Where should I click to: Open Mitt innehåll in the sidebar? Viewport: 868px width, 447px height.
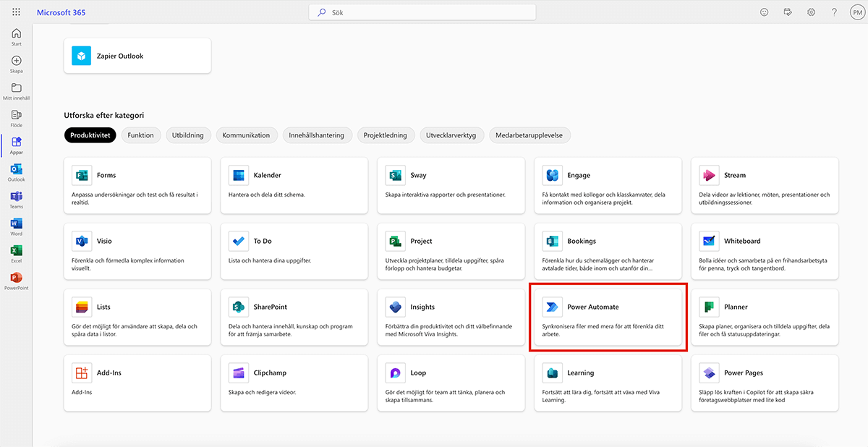point(16,91)
